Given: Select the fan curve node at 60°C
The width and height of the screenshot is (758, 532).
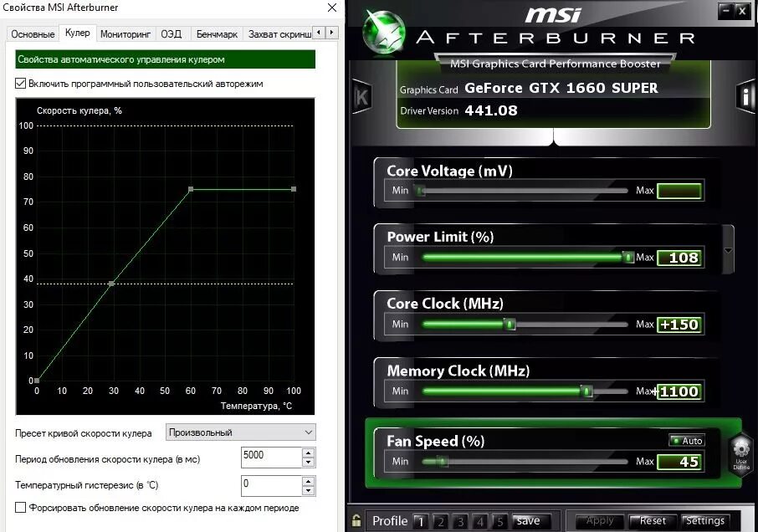Looking at the screenshot, I should click(x=191, y=189).
